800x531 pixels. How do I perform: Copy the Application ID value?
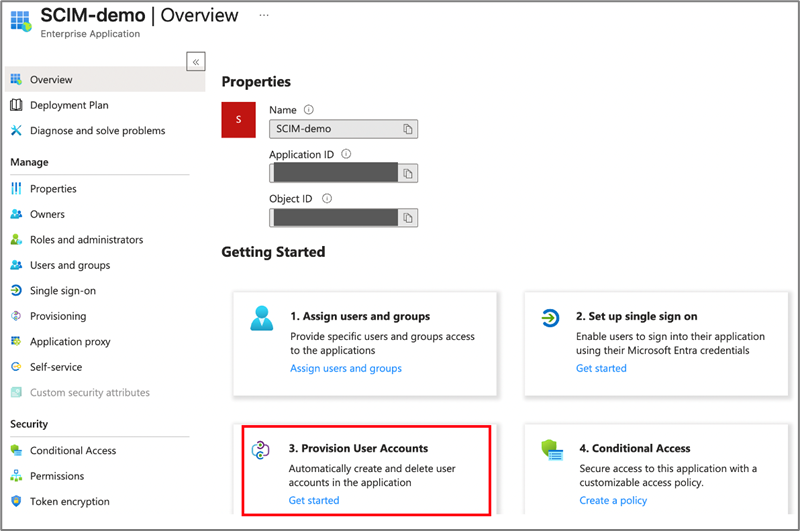tap(408, 173)
